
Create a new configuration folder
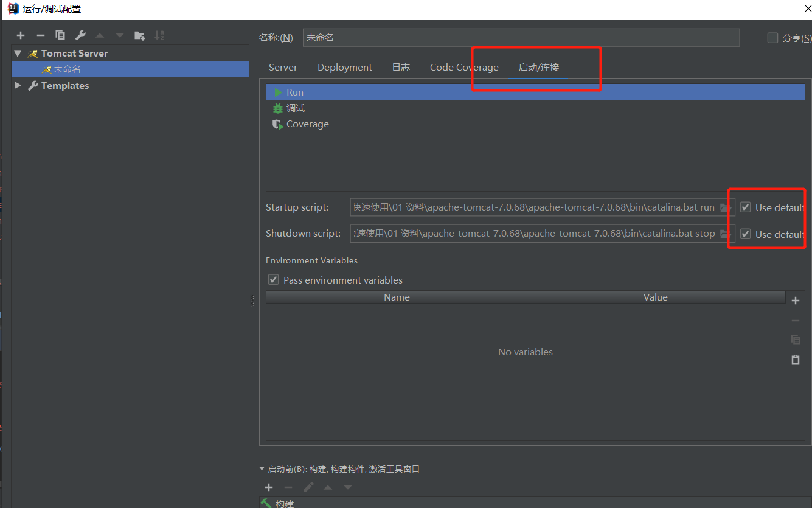(139, 35)
